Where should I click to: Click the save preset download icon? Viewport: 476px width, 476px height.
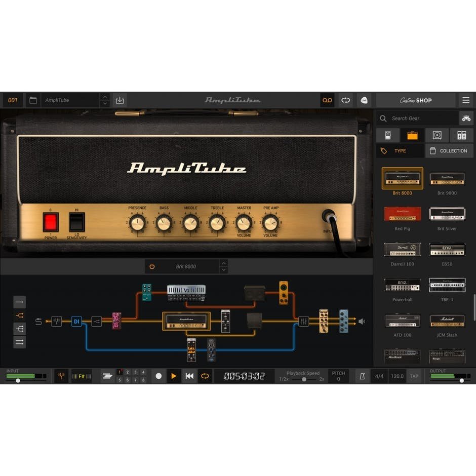[120, 100]
